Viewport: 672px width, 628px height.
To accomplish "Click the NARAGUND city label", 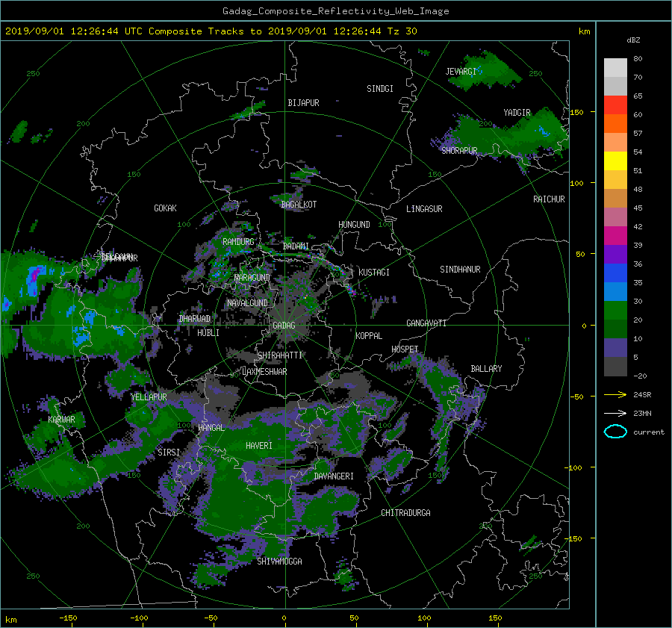I will click(252, 278).
